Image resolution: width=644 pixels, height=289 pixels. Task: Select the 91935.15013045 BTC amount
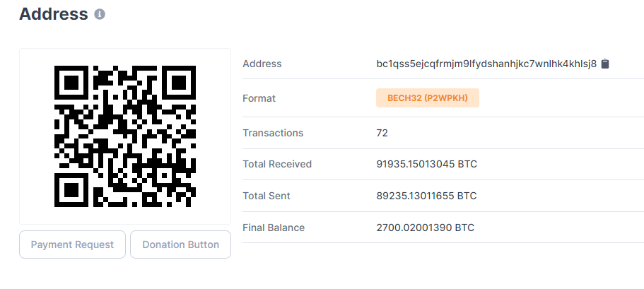pyautogui.click(x=427, y=164)
